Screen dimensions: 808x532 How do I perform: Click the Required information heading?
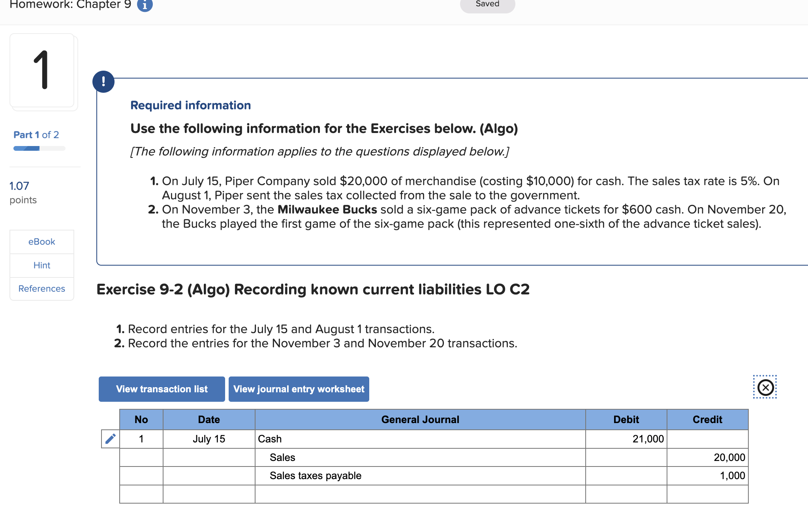point(191,105)
